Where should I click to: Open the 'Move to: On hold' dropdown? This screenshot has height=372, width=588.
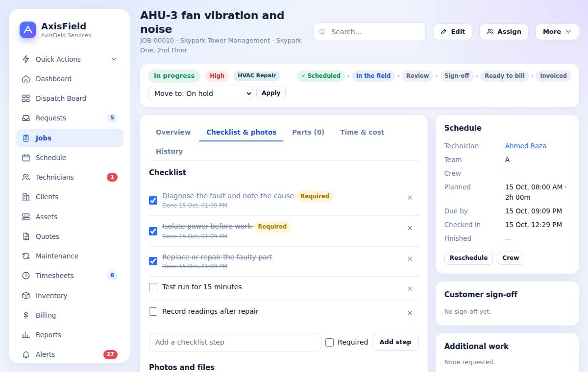(200, 93)
